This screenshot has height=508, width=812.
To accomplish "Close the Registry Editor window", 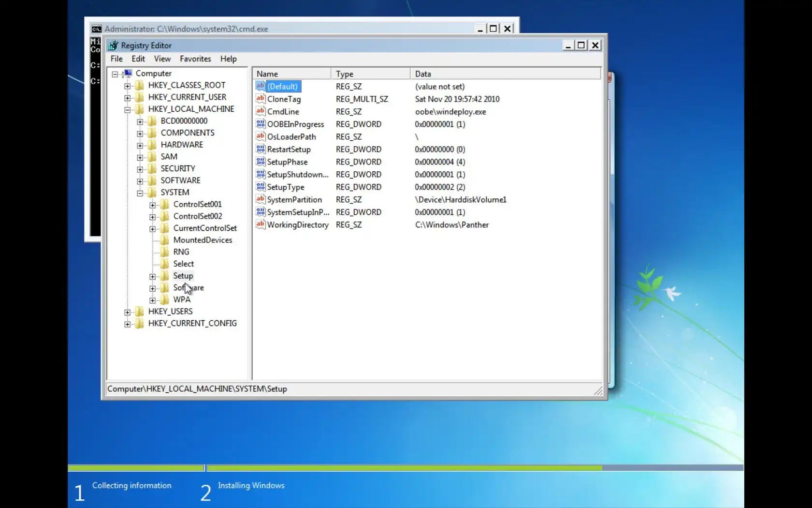I will click(x=595, y=45).
